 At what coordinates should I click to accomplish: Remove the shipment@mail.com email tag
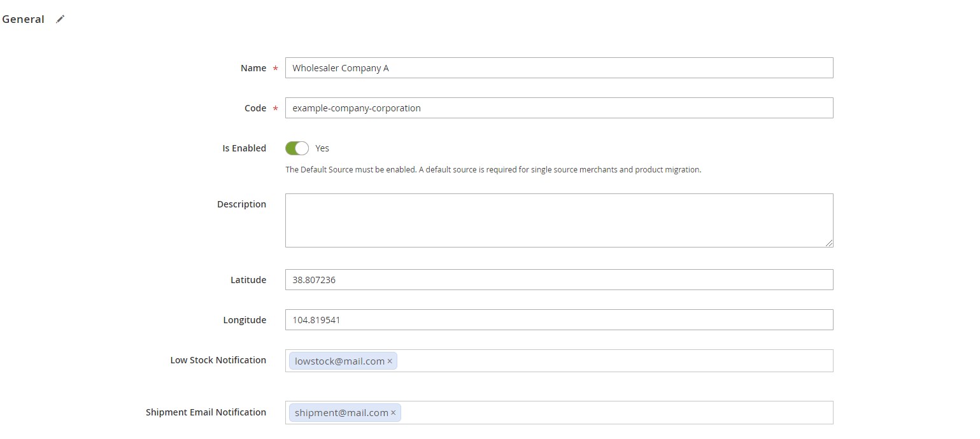tap(393, 413)
